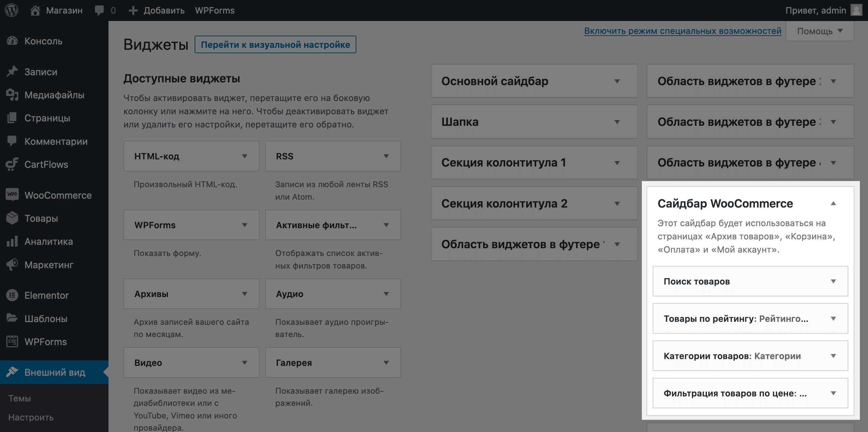
Task: Open WPForms in the top admin bar
Action: (x=215, y=11)
